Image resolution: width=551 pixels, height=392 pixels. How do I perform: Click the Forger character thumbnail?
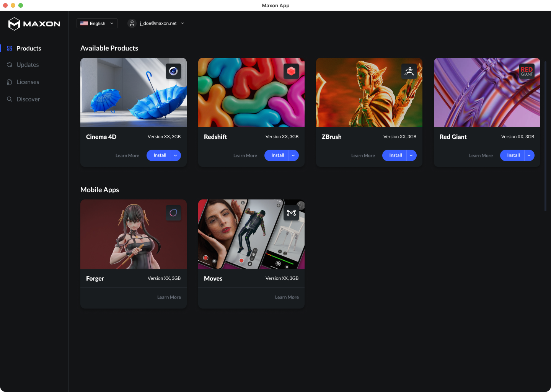134,234
